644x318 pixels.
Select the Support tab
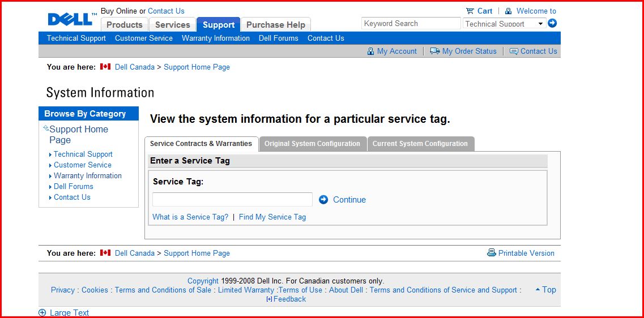[x=219, y=25]
